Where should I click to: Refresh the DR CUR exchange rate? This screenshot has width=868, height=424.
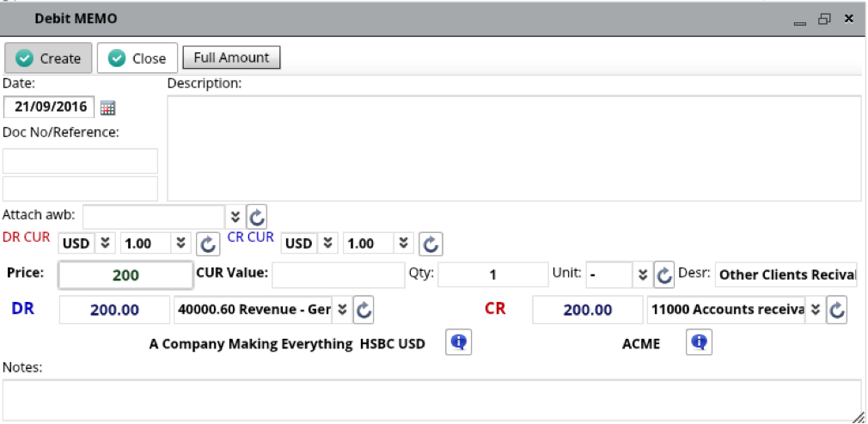pyautogui.click(x=207, y=244)
